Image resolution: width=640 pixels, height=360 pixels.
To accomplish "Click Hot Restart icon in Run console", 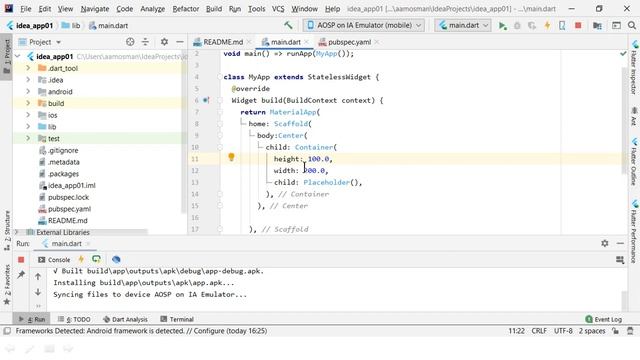I will click(96, 260).
